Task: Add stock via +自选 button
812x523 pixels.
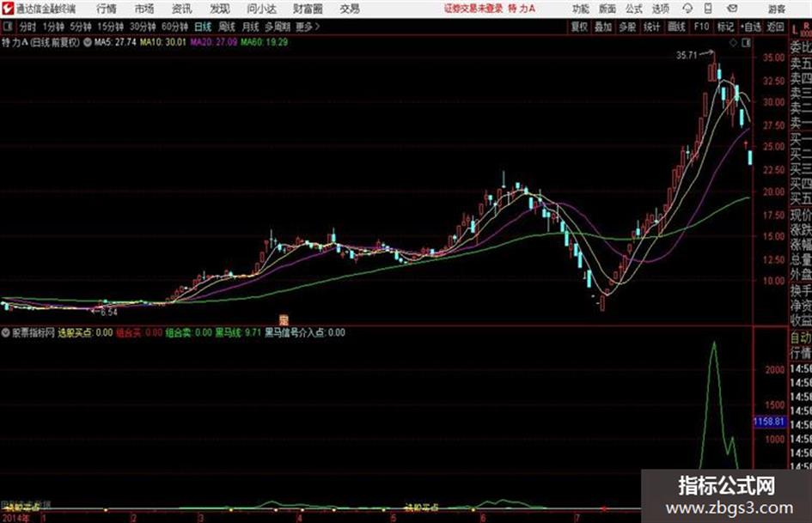Action: coord(750,27)
